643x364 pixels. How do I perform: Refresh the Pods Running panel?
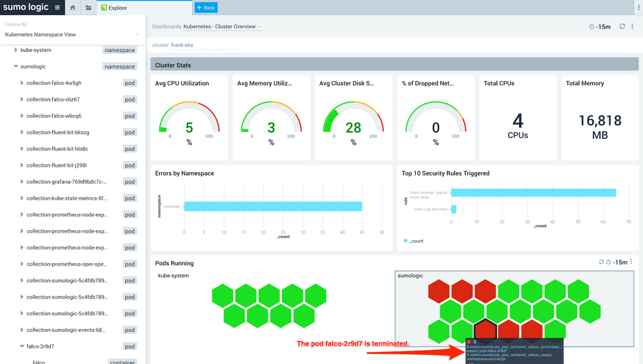tap(601, 262)
